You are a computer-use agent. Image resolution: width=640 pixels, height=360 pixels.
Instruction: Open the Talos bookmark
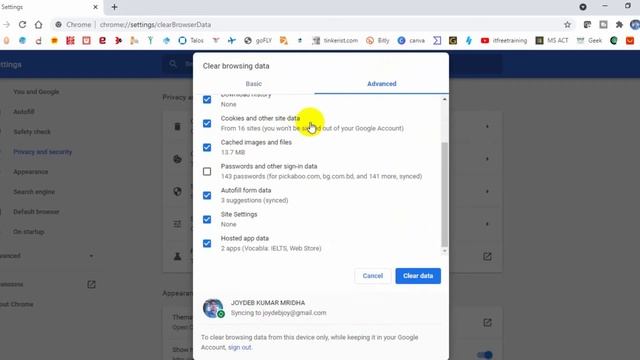[x=191, y=40]
